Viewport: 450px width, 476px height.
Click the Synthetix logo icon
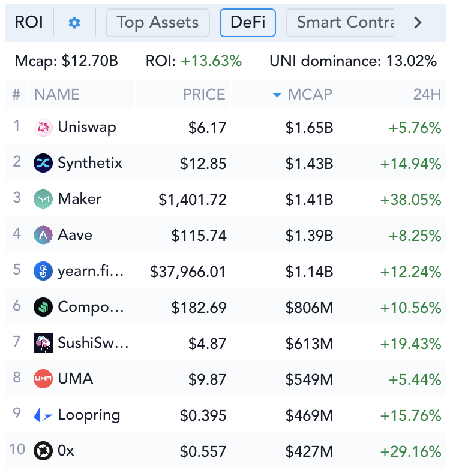(43, 163)
